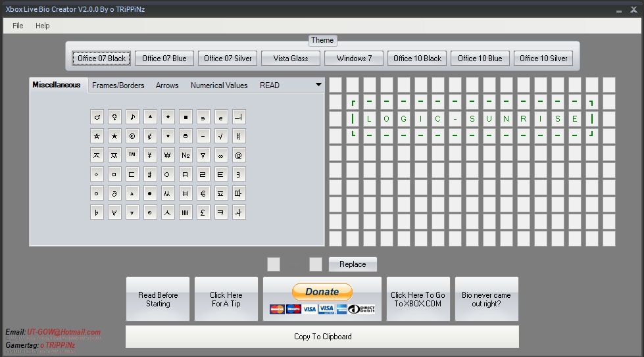
Task: Insert the Korean ㅌ character symbol
Action: tap(221, 174)
